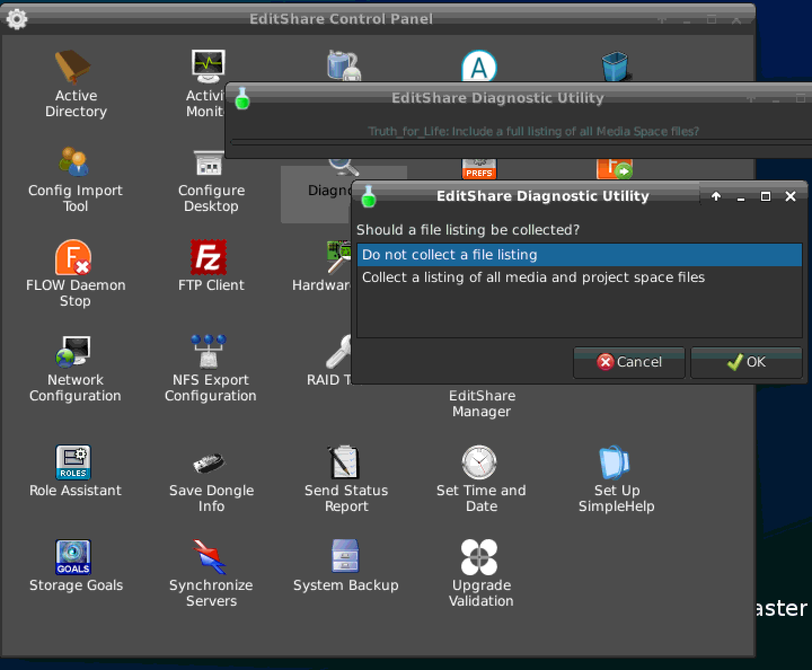Open the Active Directory book icon

coord(73,67)
